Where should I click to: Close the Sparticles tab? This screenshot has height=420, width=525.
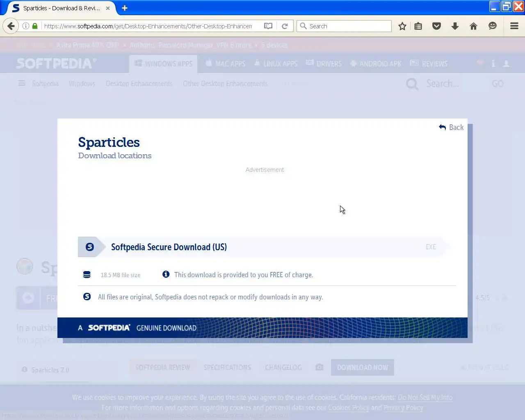108,8
